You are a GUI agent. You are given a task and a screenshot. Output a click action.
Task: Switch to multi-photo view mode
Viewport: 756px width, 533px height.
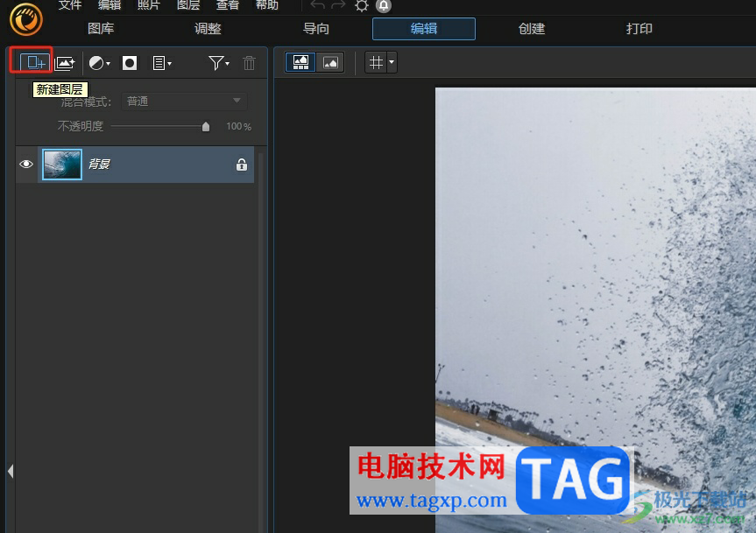(x=300, y=63)
